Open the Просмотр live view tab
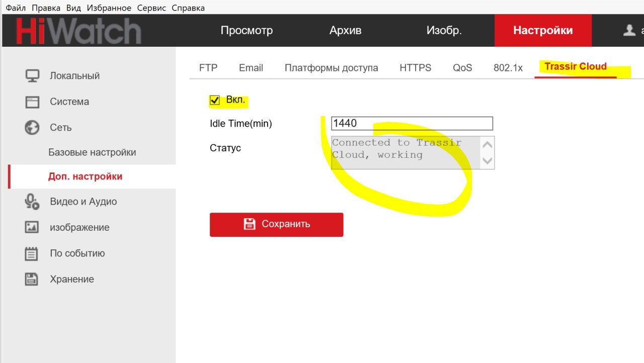 [x=247, y=31]
